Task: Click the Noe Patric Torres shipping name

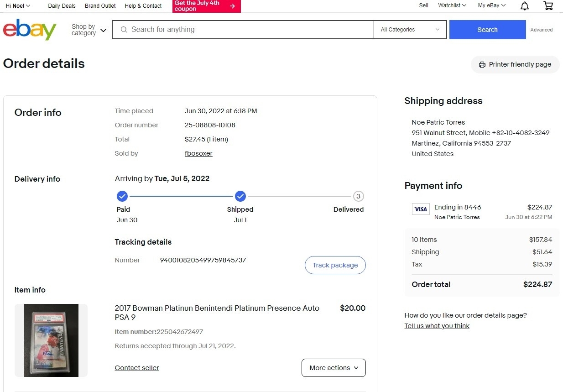Action: tap(438, 122)
